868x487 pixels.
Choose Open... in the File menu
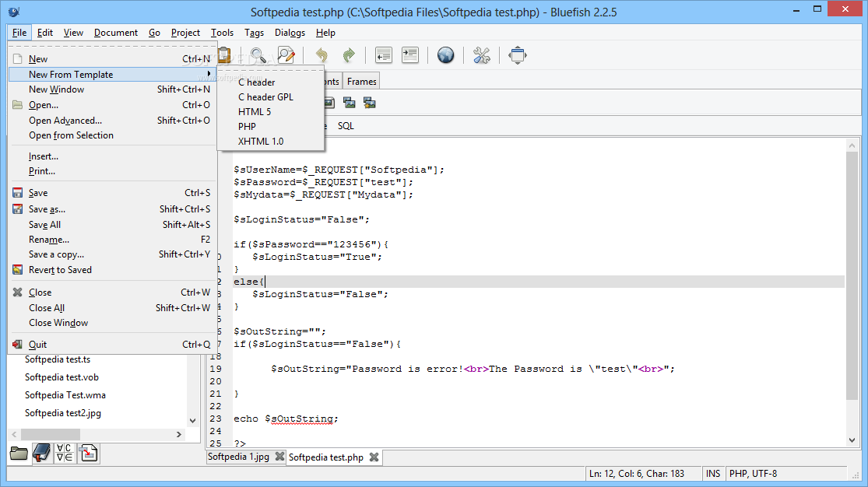tap(112, 104)
